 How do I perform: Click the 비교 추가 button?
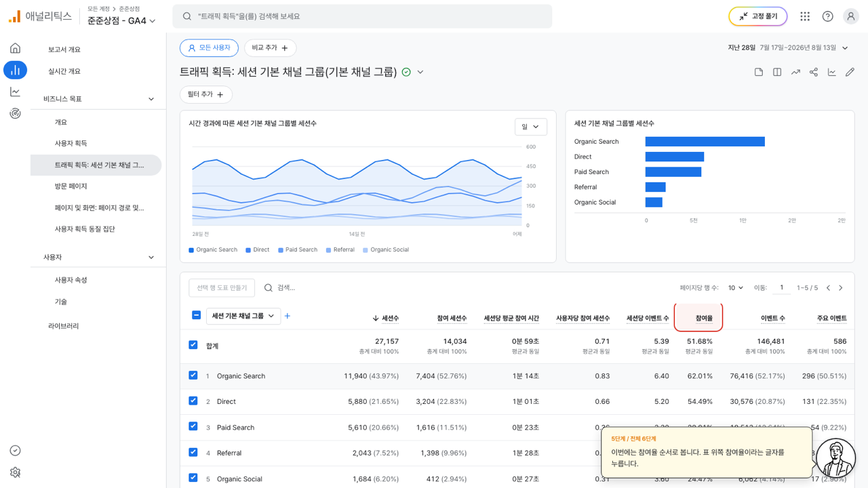pos(270,48)
